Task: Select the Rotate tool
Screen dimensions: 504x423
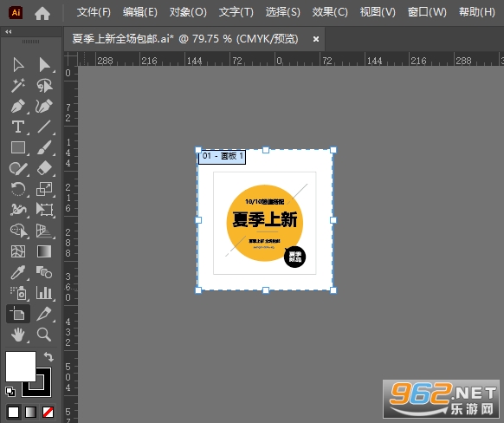Action: tap(18, 189)
